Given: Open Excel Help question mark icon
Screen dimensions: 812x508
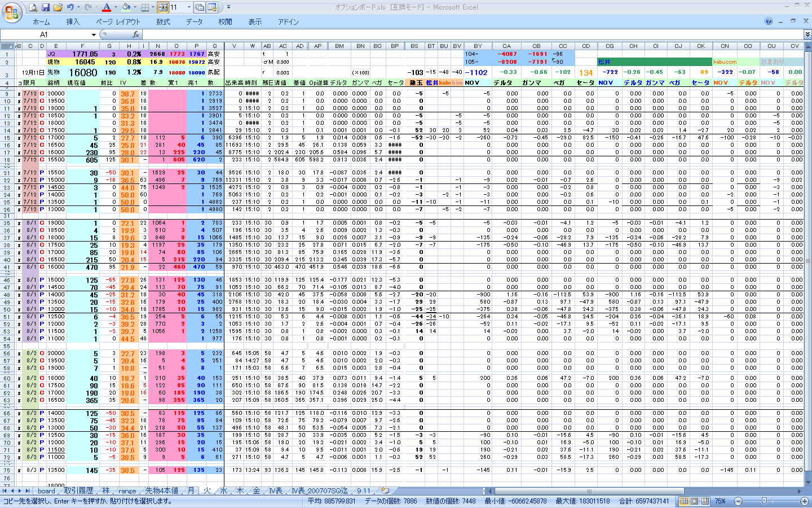Looking at the screenshot, I should click(769, 21).
